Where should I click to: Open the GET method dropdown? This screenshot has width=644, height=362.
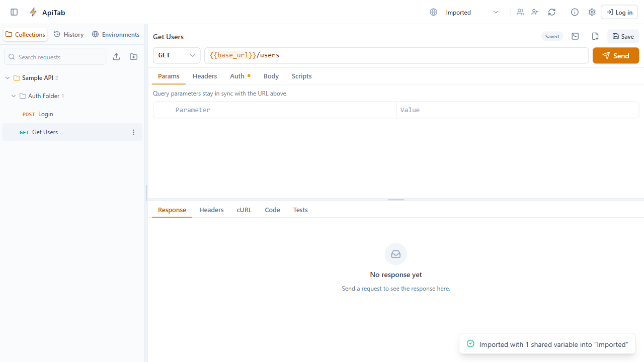[x=177, y=55]
